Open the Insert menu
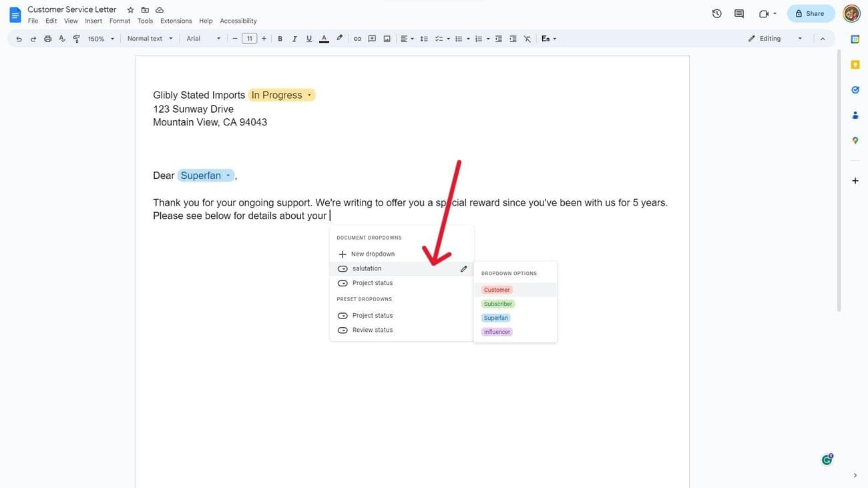This screenshot has height=488, width=868. coord(93,21)
